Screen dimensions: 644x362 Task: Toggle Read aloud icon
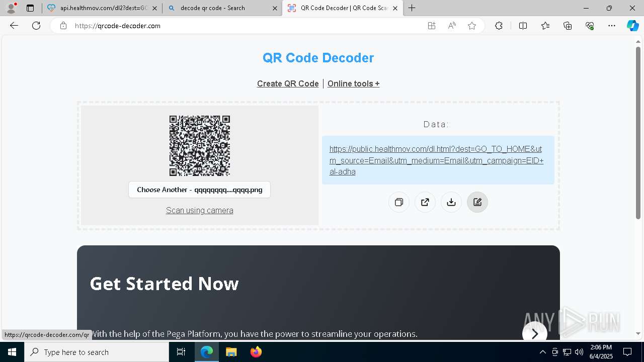pyautogui.click(x=452, y=26)
